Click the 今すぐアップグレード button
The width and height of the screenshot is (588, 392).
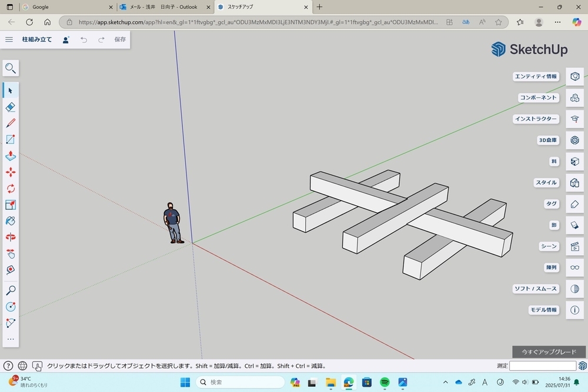(549, 352)
